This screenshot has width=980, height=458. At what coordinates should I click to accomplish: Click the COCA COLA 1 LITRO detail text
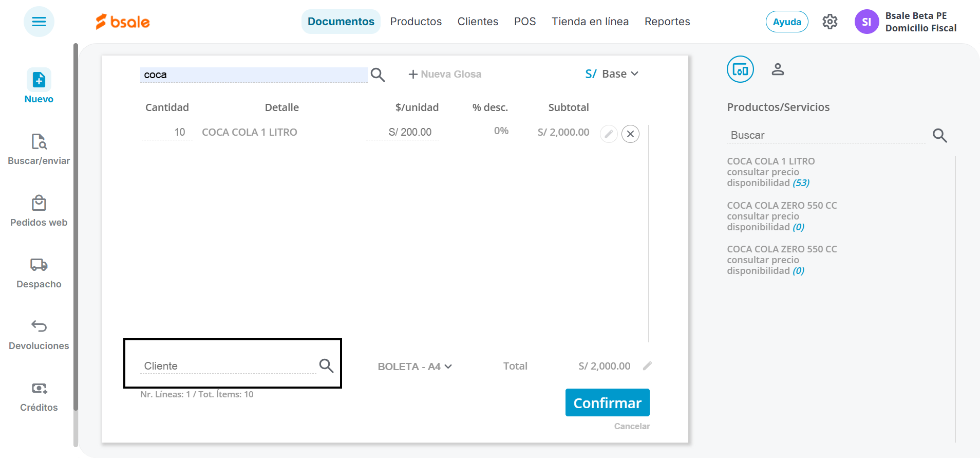250,132
